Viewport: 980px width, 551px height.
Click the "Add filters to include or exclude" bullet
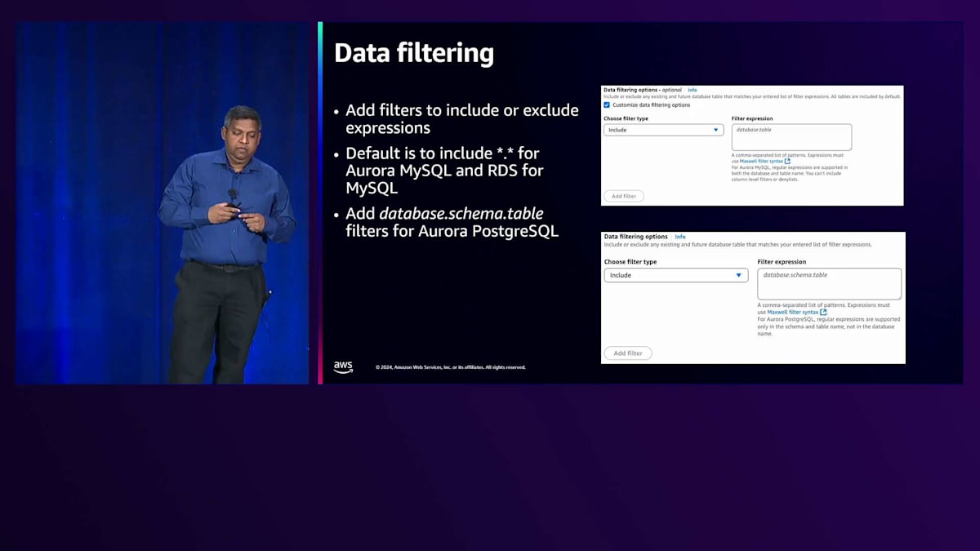[461, 119]
